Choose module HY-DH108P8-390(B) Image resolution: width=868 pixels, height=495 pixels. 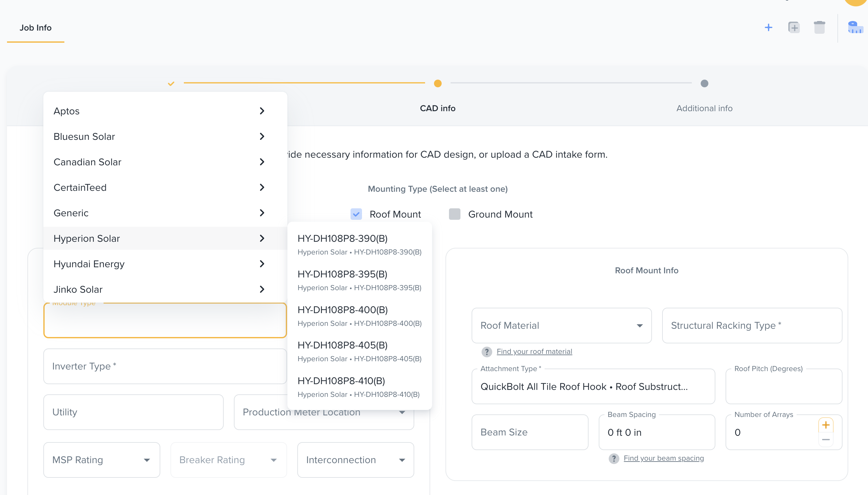point(360,244)
